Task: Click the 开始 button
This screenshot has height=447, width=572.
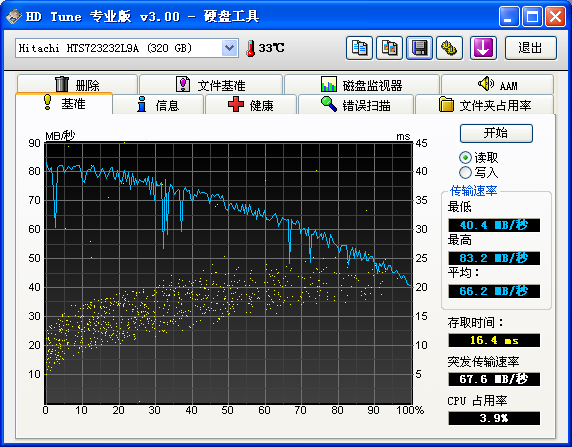Action: [x=496, y=133]
